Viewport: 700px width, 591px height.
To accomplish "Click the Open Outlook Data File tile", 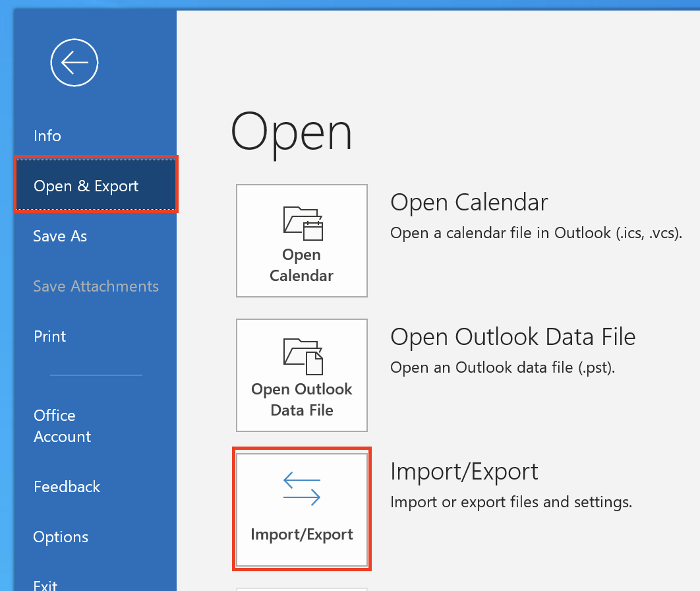I will 302,375.
